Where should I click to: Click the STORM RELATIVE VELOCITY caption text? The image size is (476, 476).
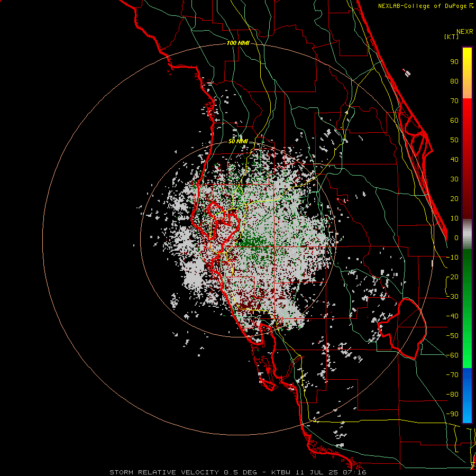pyautogui.click(x=164, y=472)
